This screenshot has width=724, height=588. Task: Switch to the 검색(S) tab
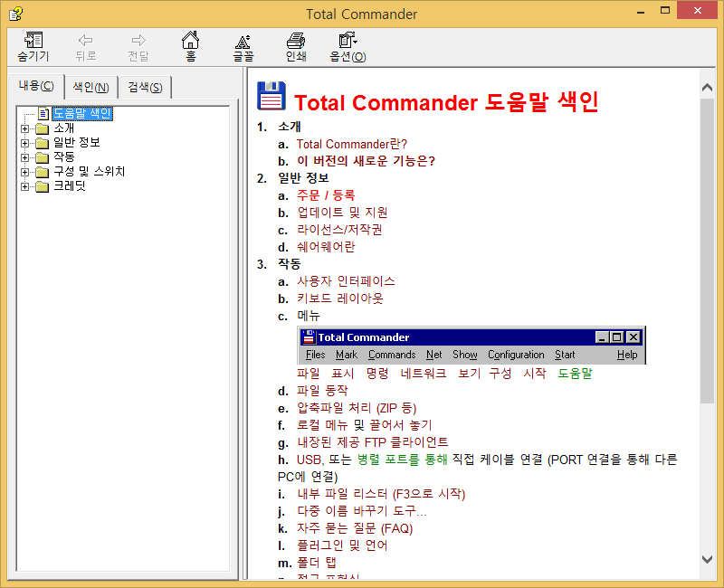click(145, 87)
